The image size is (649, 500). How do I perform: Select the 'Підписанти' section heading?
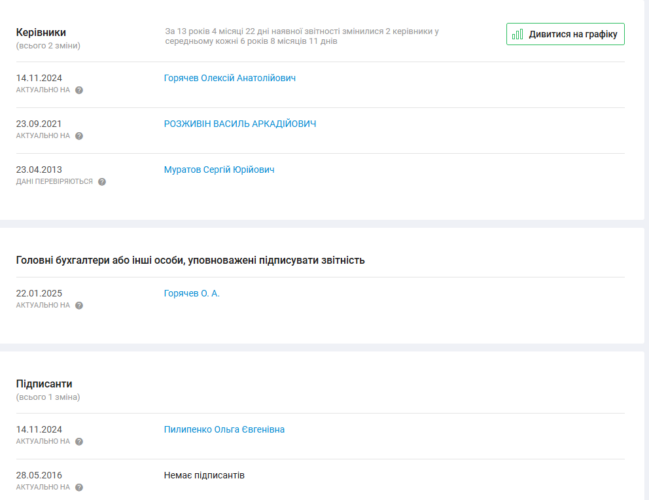tap(44, 384)
